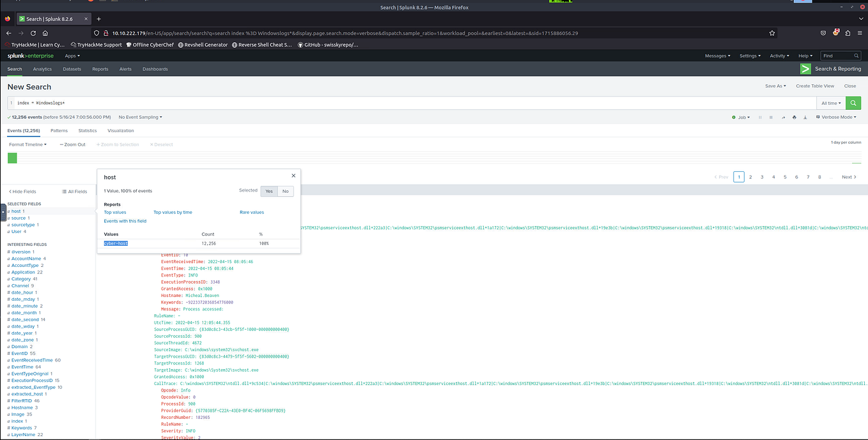The image size is (868, 440).
Task: Open the Search & Reporting app icon
Action: point(805,68)
